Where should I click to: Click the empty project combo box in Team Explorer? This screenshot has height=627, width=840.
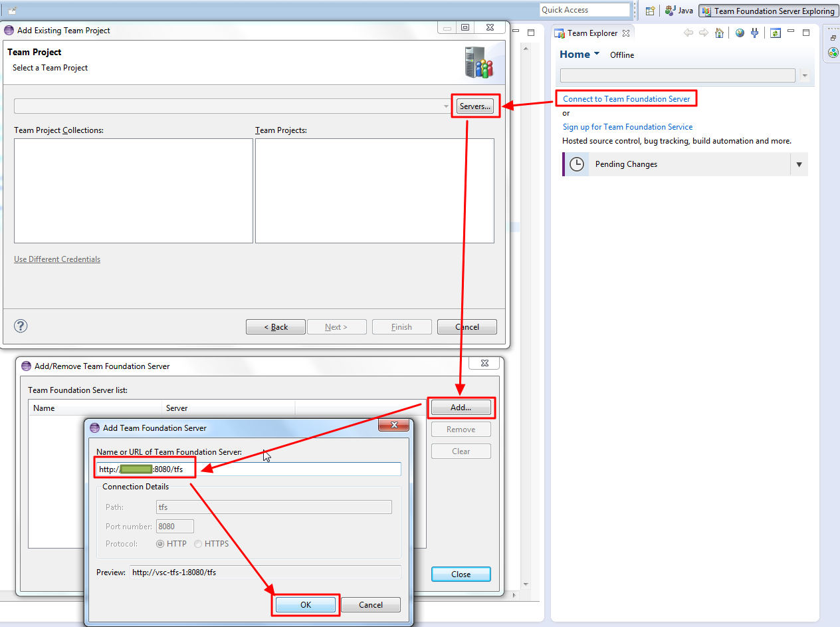[x=678, y=76]
